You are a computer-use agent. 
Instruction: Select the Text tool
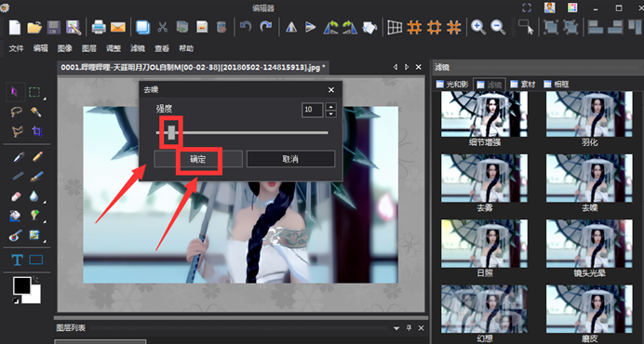[x=17, y=259]
